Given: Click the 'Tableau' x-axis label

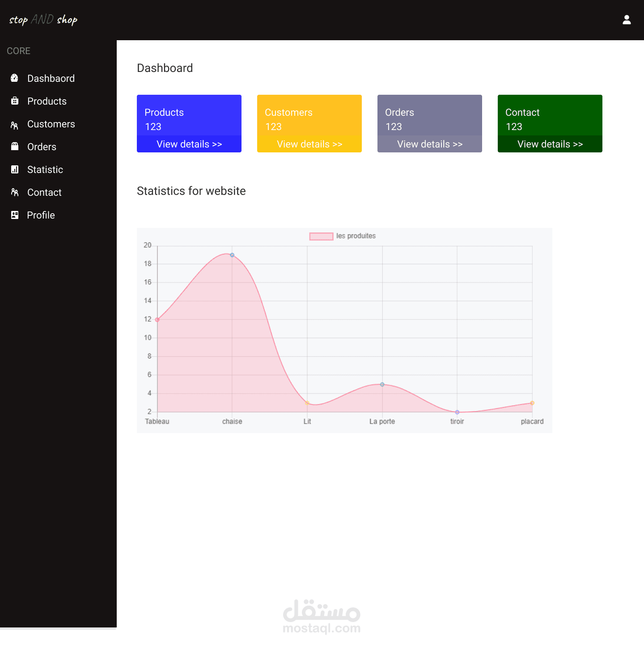Looking at the screenshot, I should [157, 421].
